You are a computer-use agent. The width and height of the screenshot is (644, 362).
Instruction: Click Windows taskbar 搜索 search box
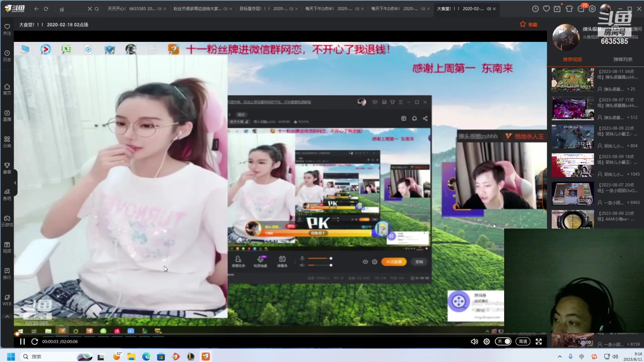[x=57, y=357]
